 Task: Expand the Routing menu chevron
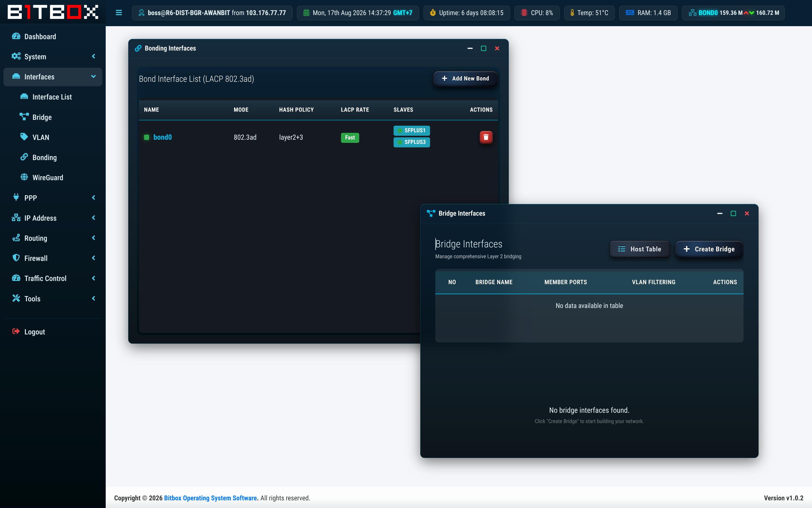click(x=94, y=238)
